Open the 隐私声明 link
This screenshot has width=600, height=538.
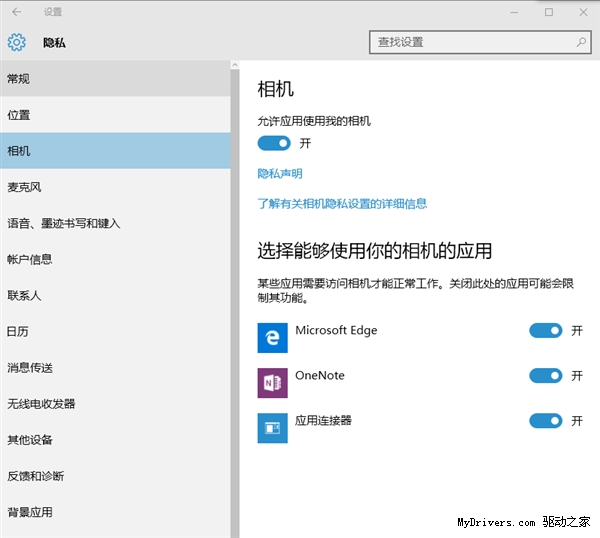[x=280, y=174]
